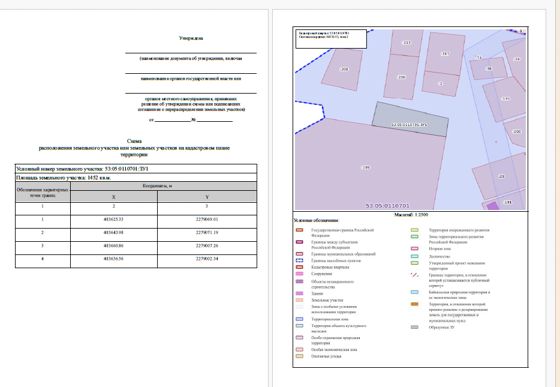Click the "Объекты незавершенного строительства" legend text
The height and width of the screenshot is (387, 560).
pos(333,284)
